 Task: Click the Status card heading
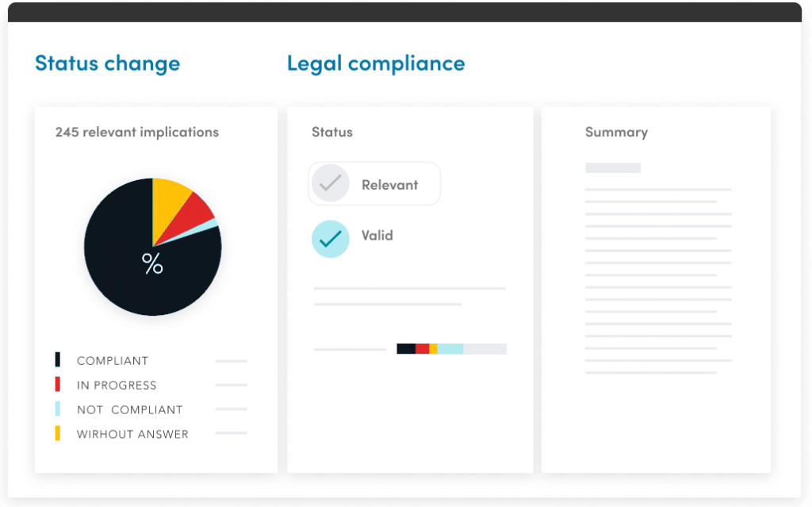tap(332, 133)
